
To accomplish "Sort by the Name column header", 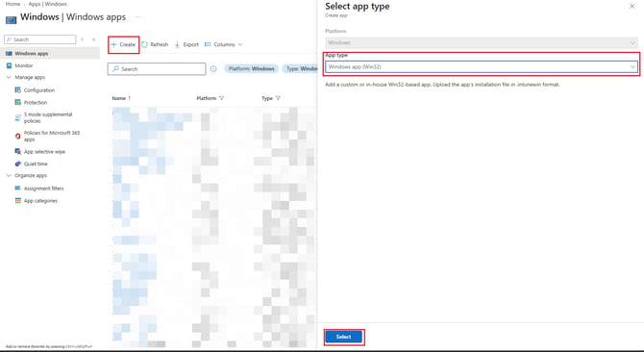I will (x=121, y=98).
